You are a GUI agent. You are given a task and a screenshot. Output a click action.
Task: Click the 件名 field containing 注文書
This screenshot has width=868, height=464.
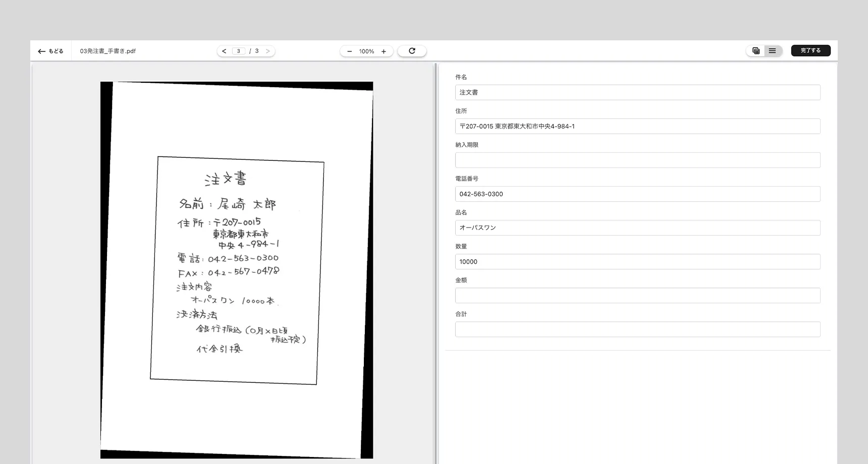click(637, 92)
